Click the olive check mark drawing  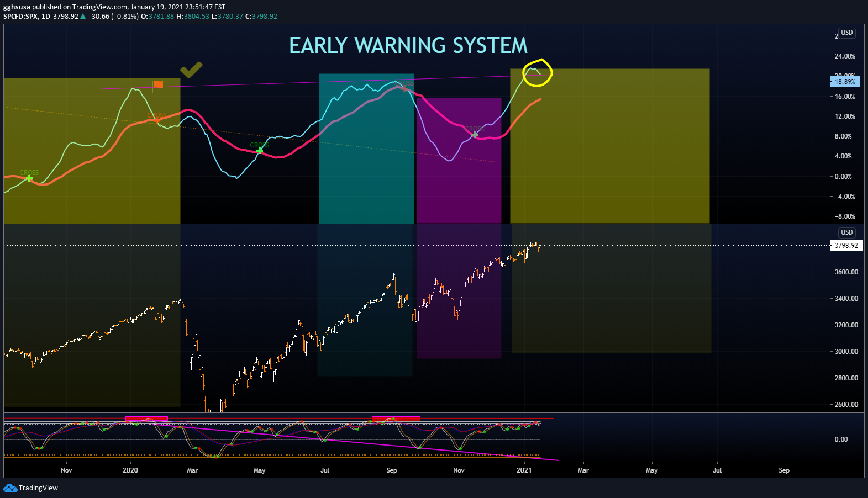191,70
